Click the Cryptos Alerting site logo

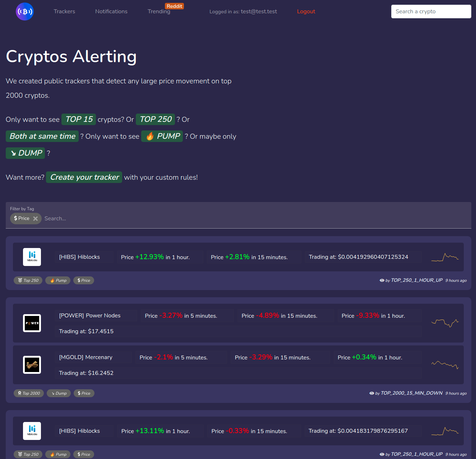click(24, 12)
